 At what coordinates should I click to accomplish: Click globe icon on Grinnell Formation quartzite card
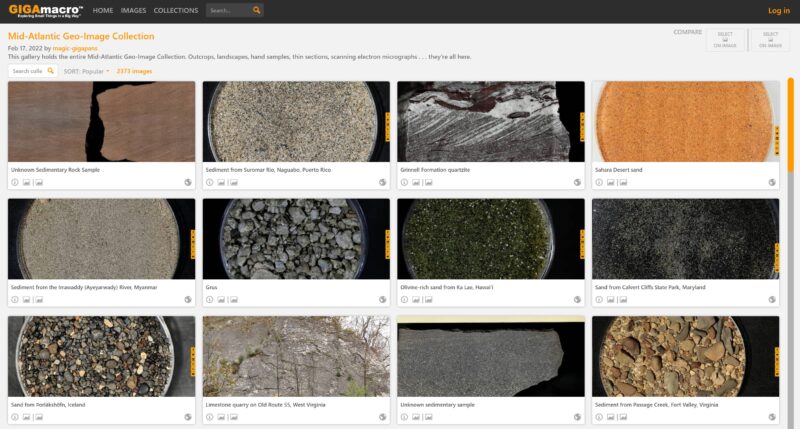(x=577, y=182)
